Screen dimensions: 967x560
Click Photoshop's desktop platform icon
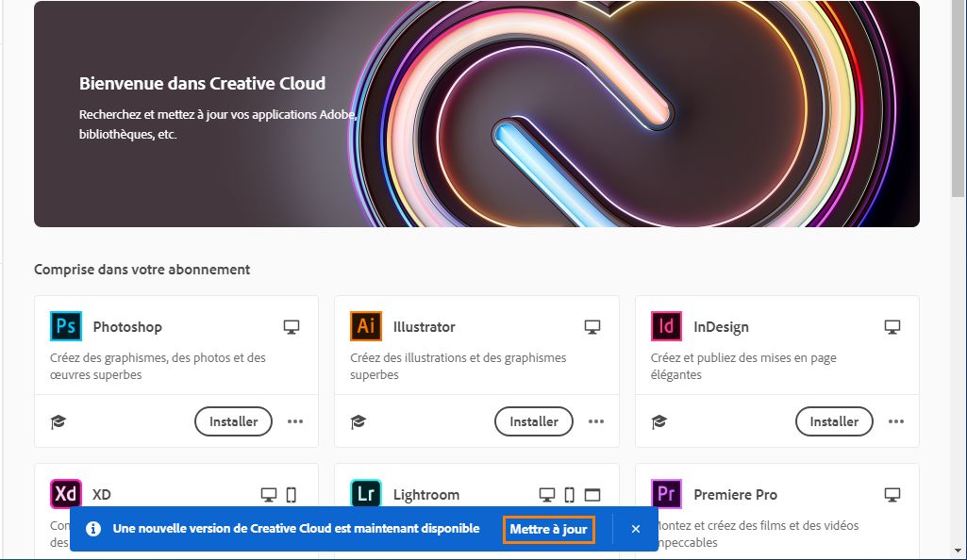pos(292,327)
